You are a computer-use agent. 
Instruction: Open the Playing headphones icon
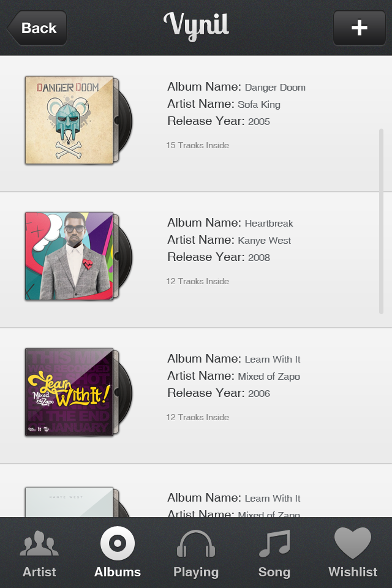click(x=196, y=543)
